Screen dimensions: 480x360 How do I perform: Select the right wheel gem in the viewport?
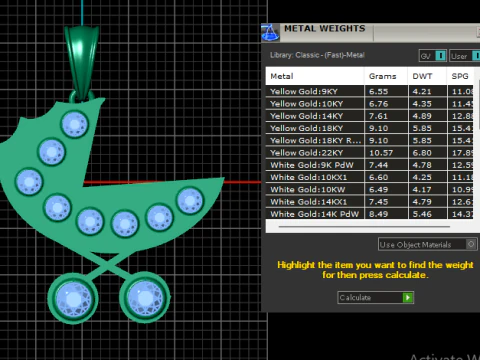[x=145, y=298]
